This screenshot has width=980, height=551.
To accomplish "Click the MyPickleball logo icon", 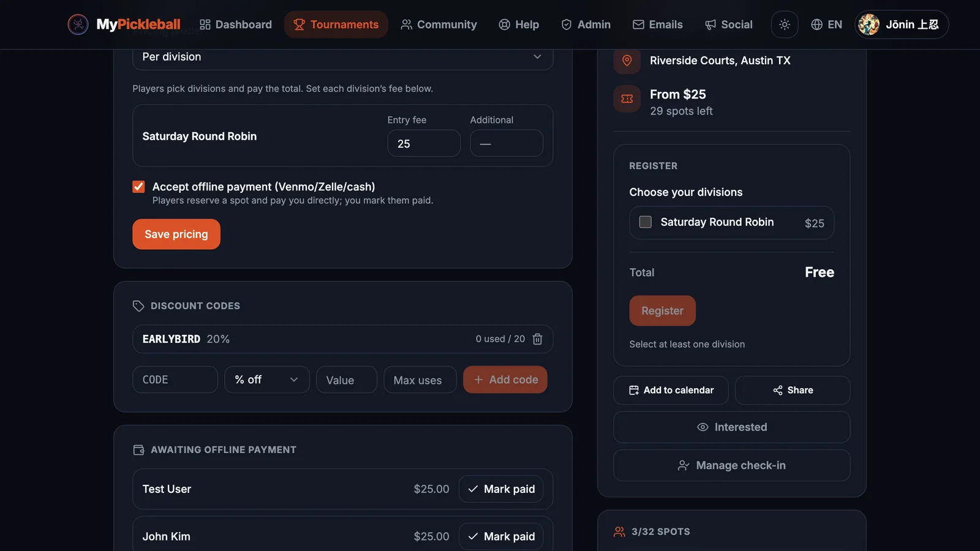I will [x=78, y=24].
